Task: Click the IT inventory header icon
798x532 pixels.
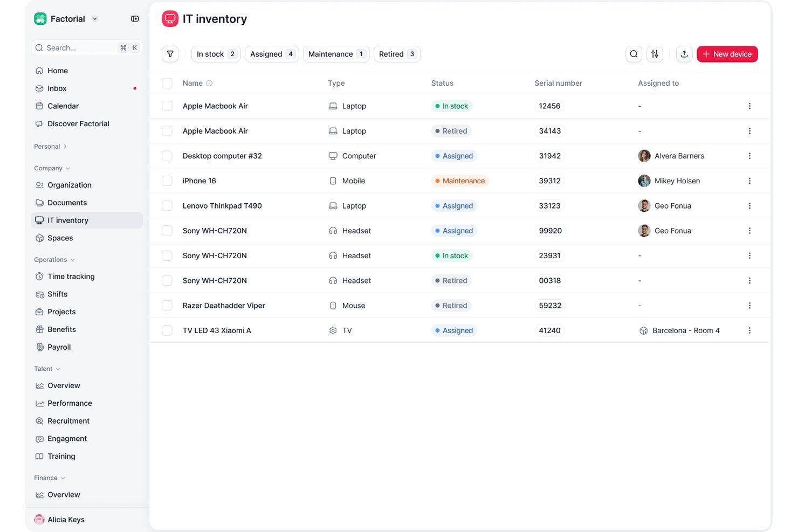Action: click(170, 19)
